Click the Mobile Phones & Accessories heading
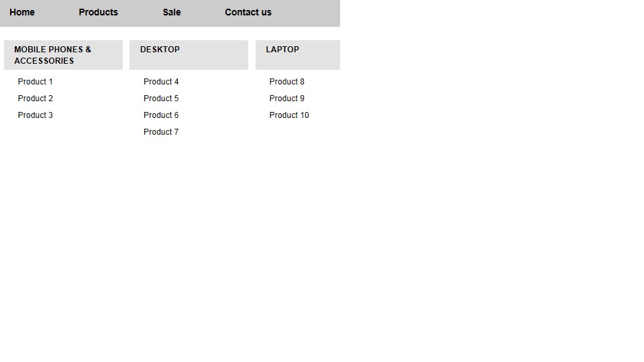Viewport: 644px width, 362px height. 52,55
